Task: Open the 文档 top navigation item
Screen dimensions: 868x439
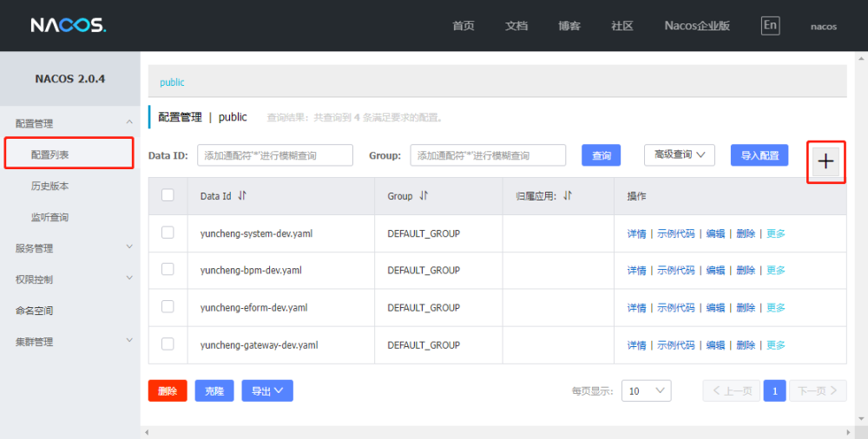Action: (516, 26)
